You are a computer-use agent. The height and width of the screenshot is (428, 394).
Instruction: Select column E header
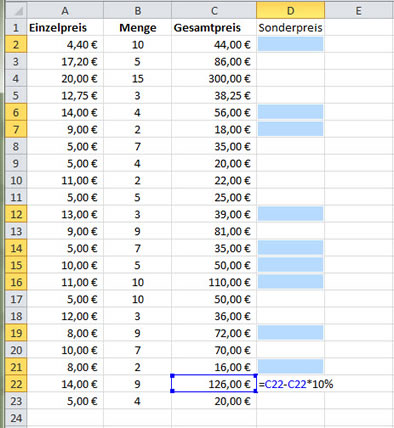tap(359, 11)
